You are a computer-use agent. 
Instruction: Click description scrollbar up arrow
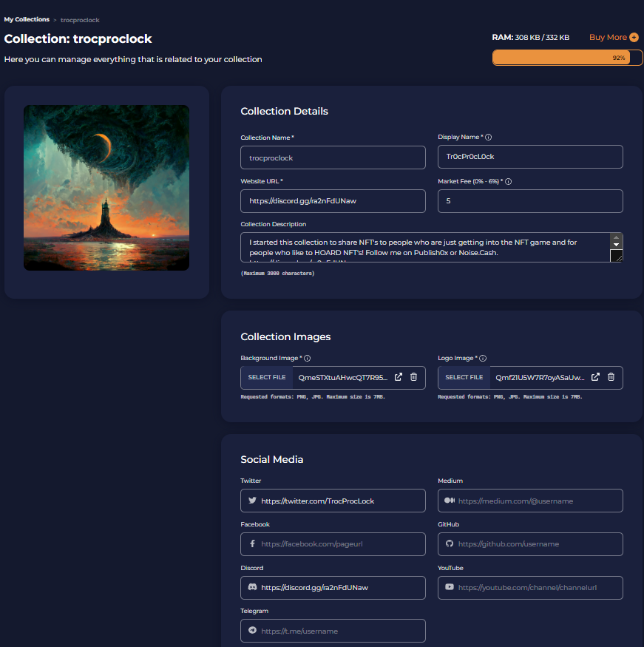[x=617, y=237]
